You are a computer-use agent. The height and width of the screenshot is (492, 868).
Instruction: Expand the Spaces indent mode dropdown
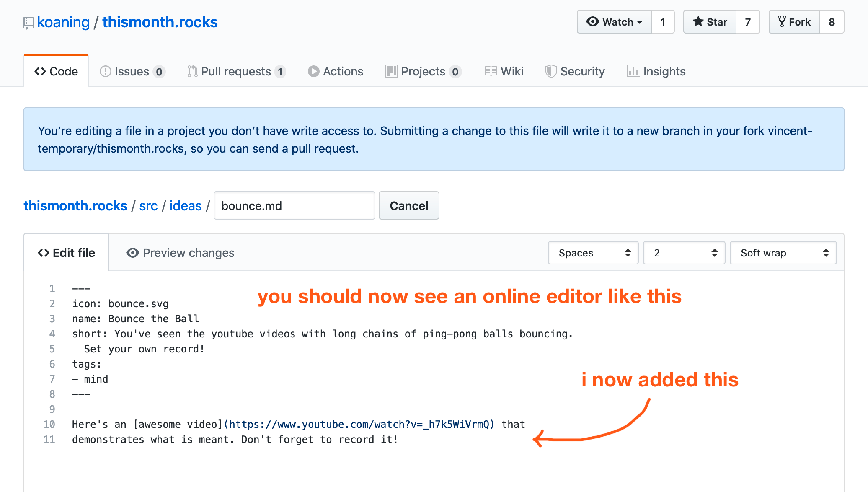(593, 253)
